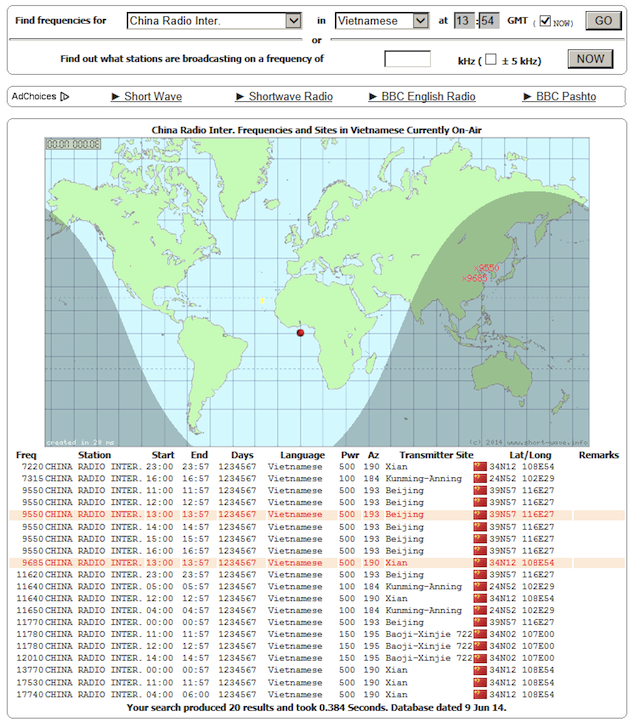Click the Station column header
This screenshot has width=640, height=722.
point(94,455)
